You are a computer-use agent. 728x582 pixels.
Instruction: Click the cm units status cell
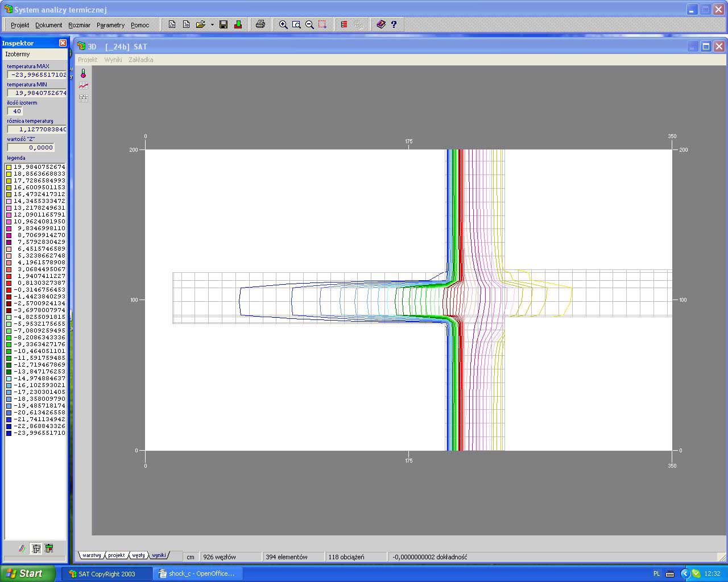pos(191,557)
